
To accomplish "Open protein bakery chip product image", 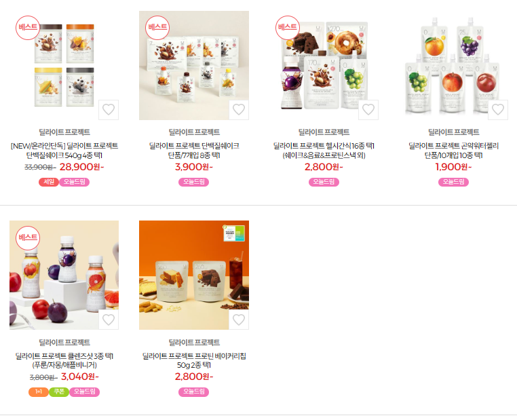I will [x=194, y=275].
